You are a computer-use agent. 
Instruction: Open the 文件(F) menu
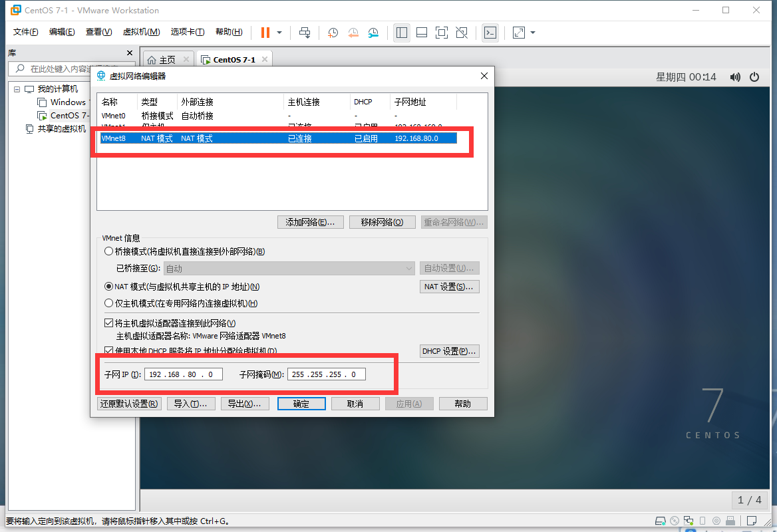25,32
